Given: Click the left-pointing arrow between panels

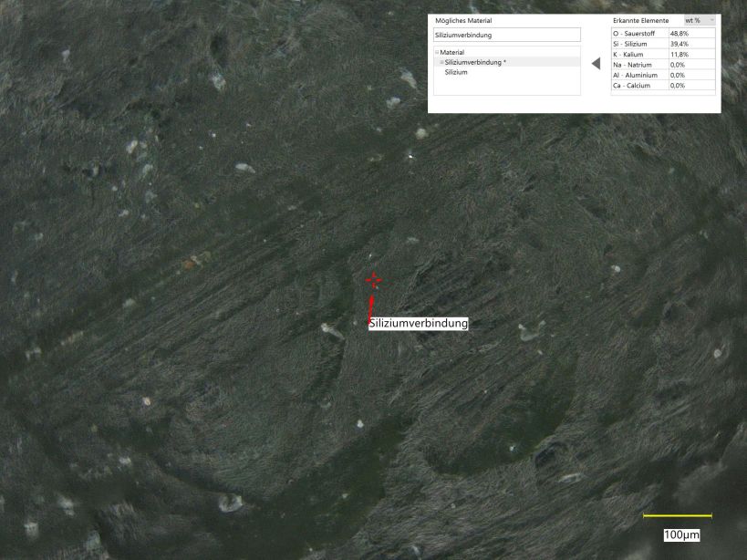Looking at the screenshot, I should (596, 64).
